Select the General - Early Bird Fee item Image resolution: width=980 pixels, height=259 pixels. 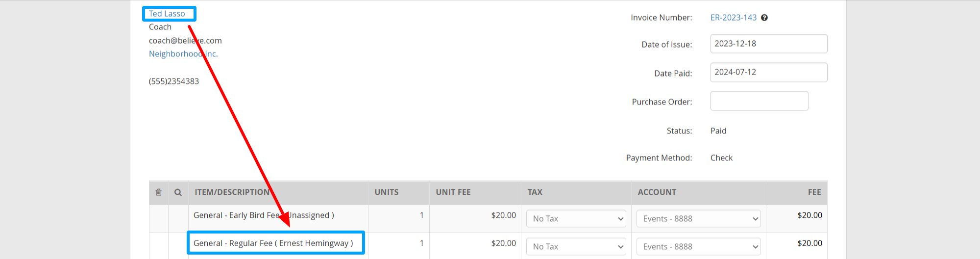pyautogui.click(x=235, y=215)
